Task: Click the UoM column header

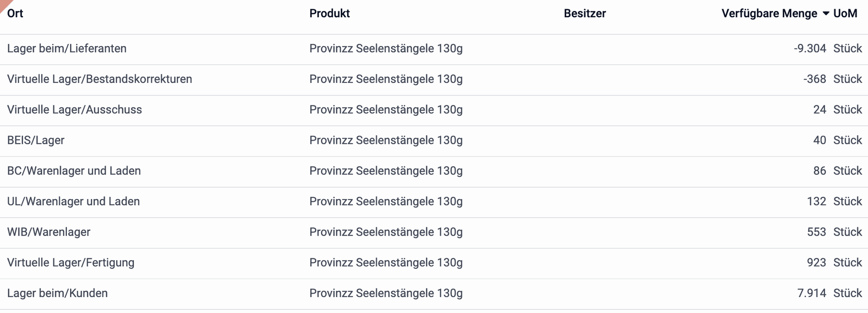Action: click(x=845, y=14)
